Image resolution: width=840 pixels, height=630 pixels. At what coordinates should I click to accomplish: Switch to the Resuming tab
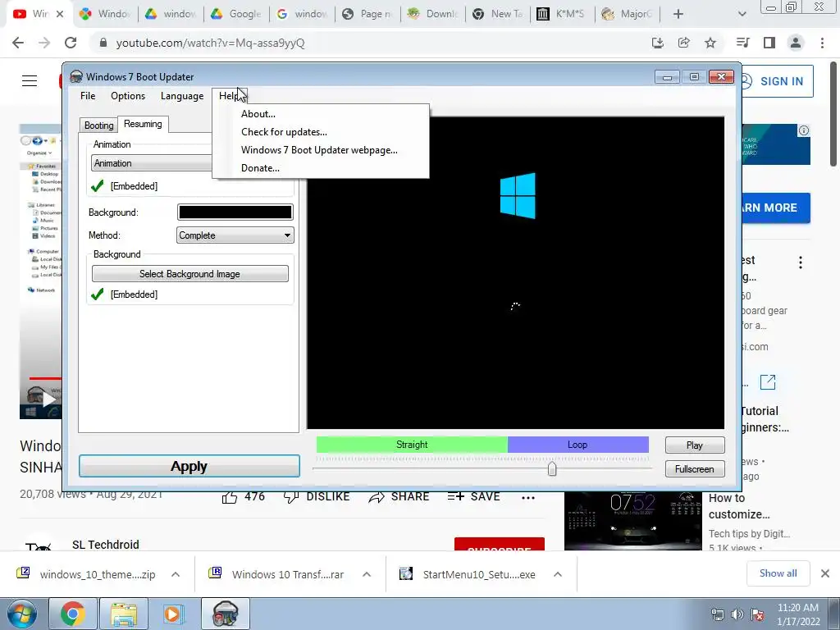(143, 124)
